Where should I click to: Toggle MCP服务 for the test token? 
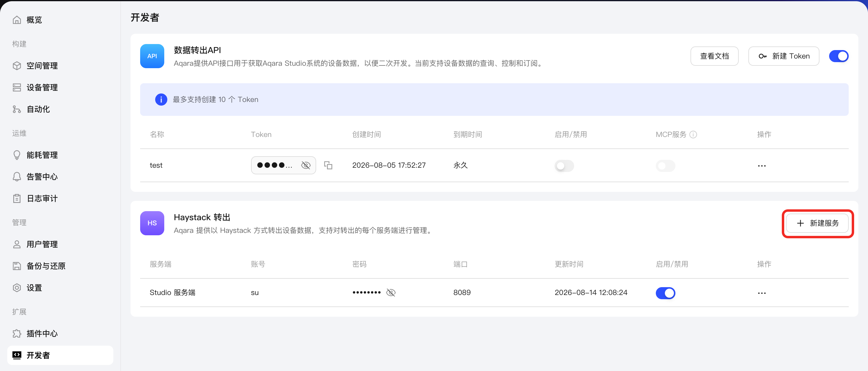point(665,166)
